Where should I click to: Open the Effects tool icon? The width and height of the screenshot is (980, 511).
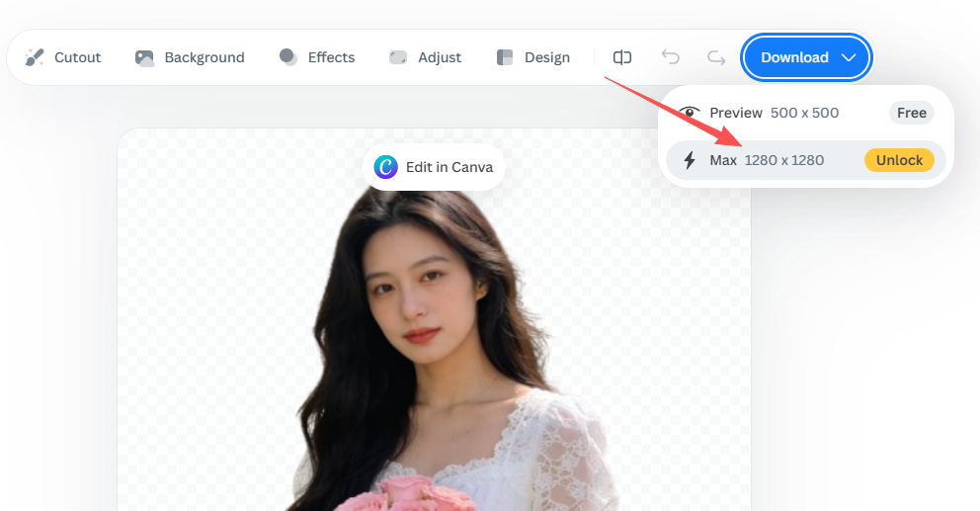[288, 57]
